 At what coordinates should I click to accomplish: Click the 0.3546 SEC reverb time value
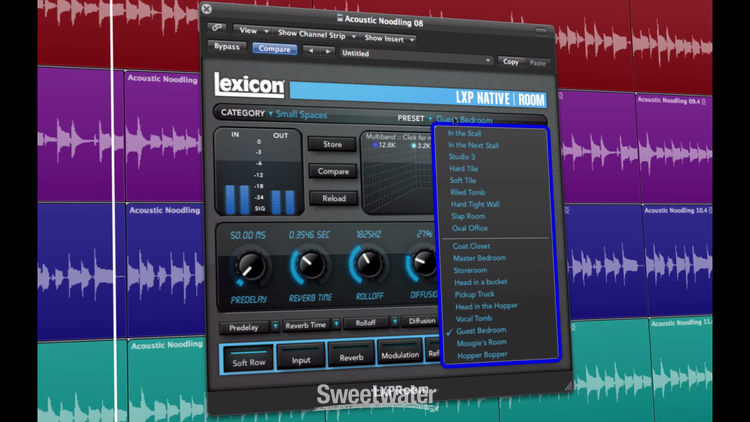[x=309, y=234]
